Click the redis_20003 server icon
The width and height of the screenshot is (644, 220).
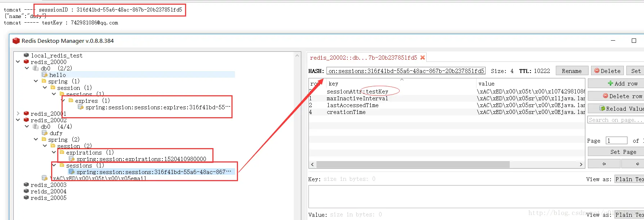[x=26, y=185]
